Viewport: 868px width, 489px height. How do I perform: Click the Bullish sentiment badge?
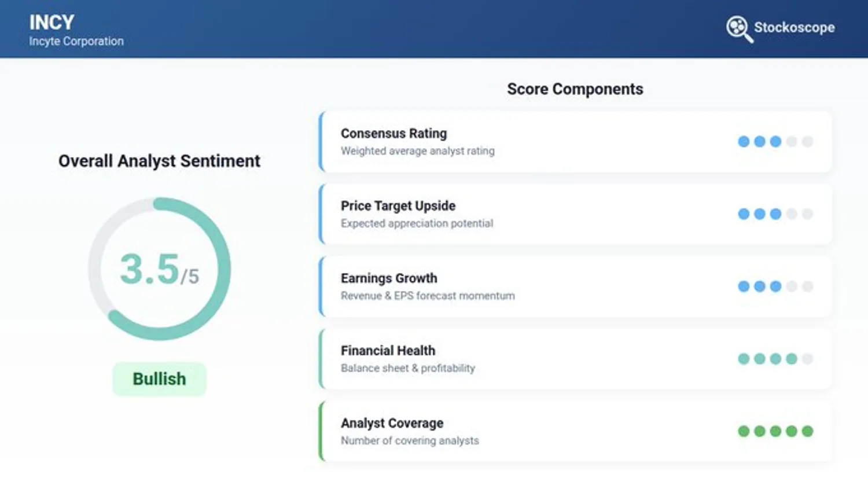(159, 379)
